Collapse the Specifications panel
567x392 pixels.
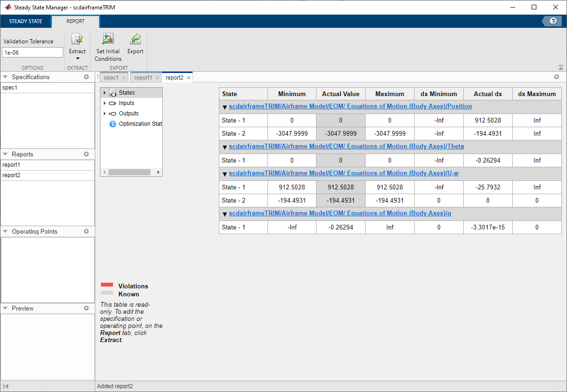point(5,77)
